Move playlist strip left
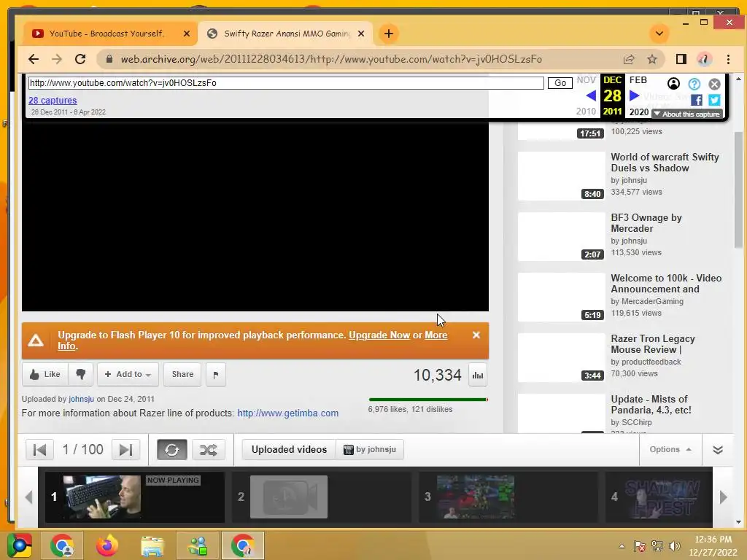Image resolution: width=747 pixels, height=560 pixels. click(28, 497)
